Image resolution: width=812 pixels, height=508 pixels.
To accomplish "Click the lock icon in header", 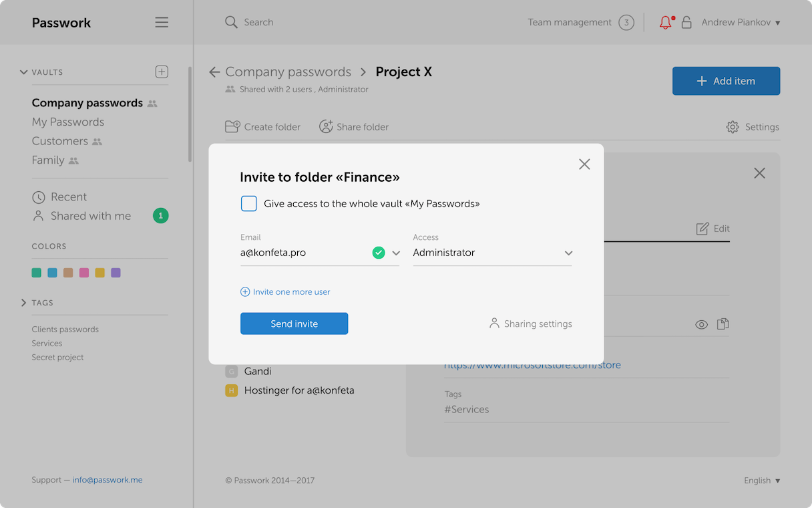I will 686,23.
